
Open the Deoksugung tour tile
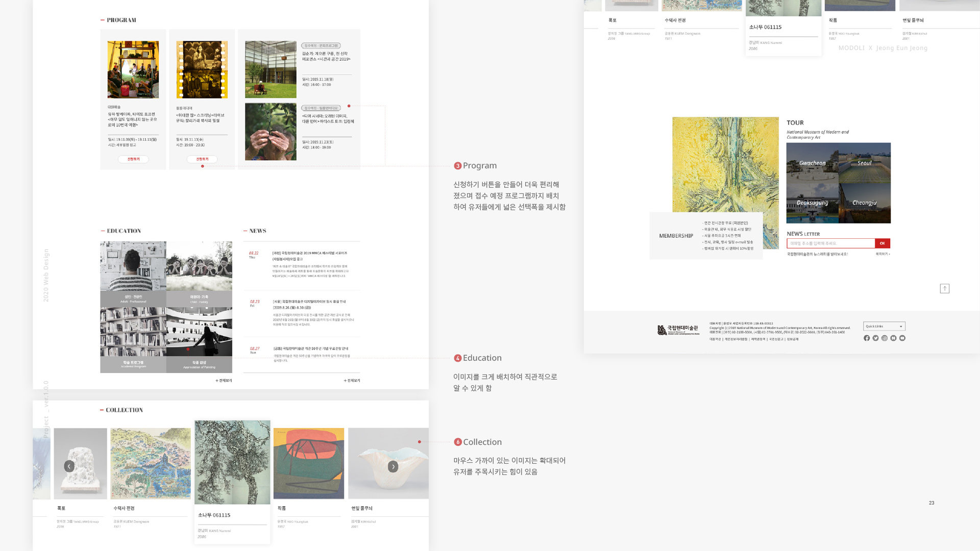[812, 203]
